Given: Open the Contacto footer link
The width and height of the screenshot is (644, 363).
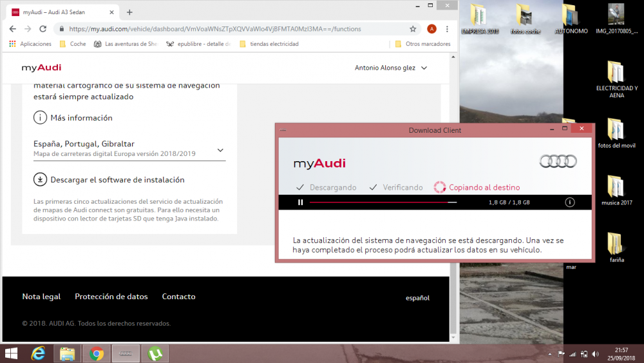Looking at the screenshot, I should click(178, 297).
